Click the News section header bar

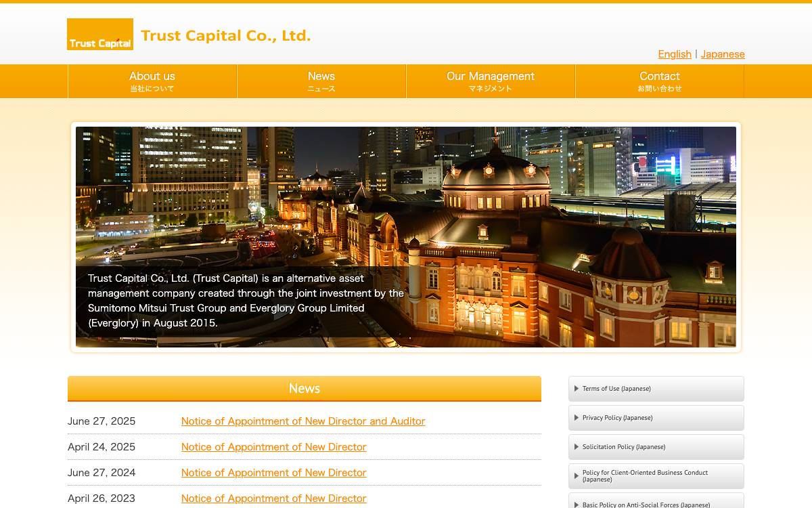(x=304, y=389)
